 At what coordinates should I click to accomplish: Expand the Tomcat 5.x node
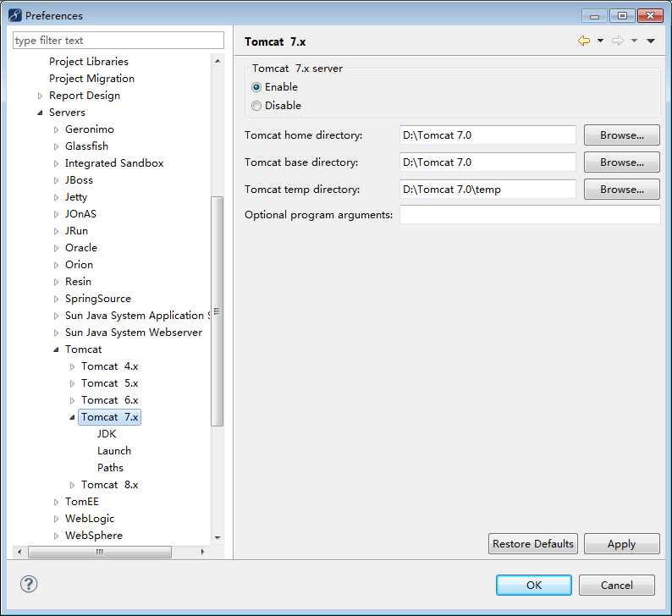[72, 383]
